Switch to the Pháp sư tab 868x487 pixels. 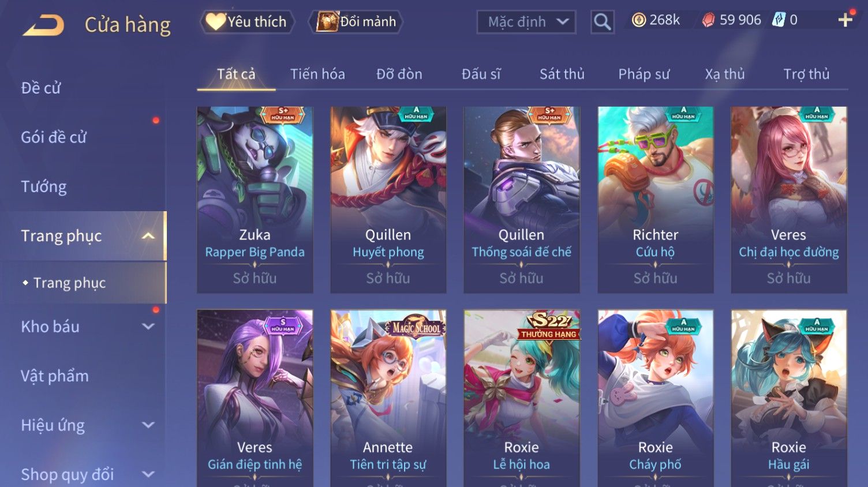[644, 74]
